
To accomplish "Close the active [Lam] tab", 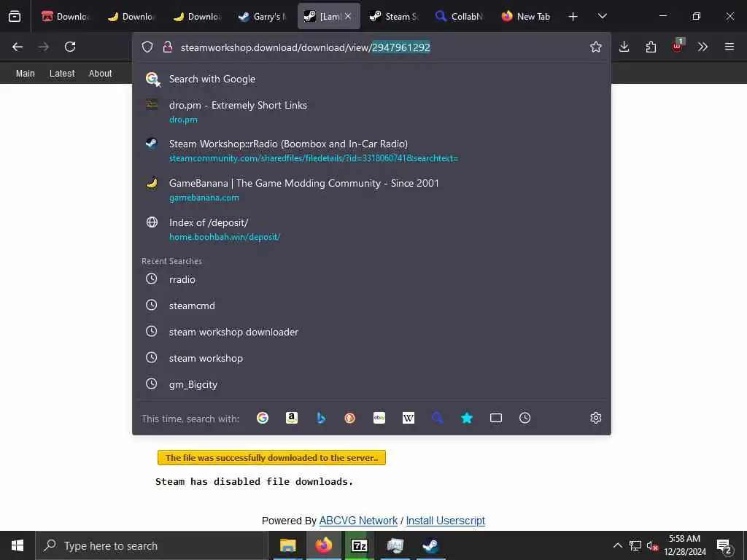I will pyautogui.click(x=348, y=16).
